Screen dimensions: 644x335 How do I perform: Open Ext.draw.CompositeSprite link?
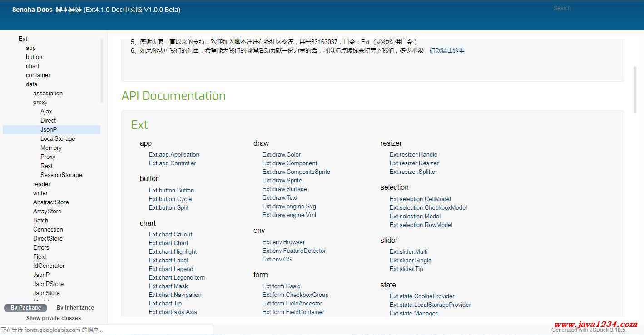(x=296, y=172)
